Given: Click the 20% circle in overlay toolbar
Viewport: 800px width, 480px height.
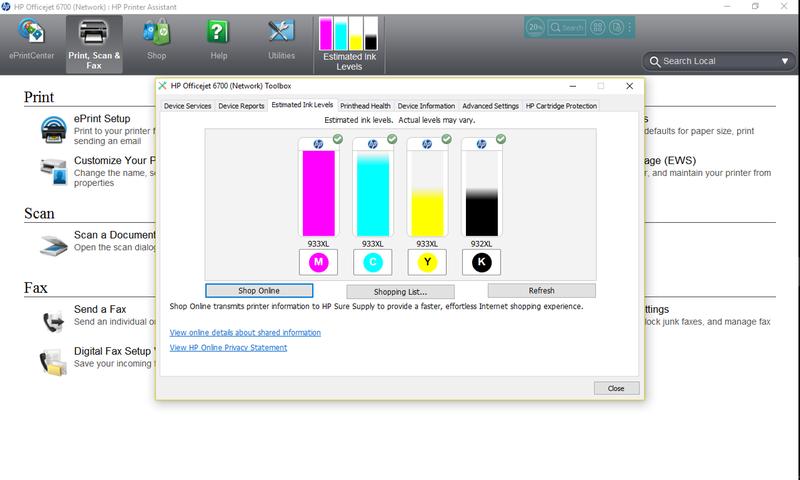Looking at the screenshot, I should point(535,27).
